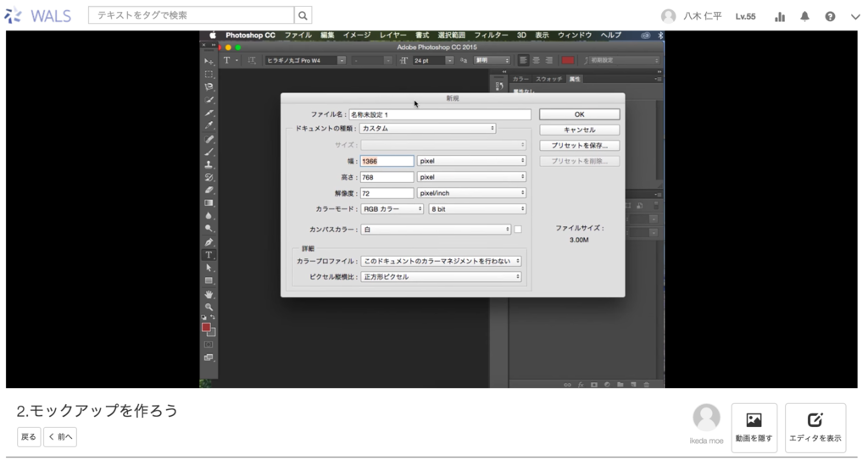
Task: Click the 戻る button
Action: coord(29,436)
